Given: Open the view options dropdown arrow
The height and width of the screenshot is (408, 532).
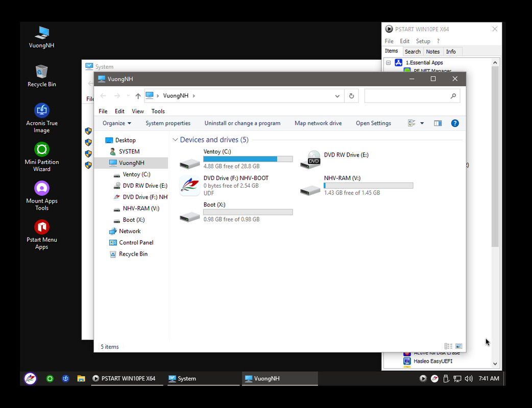Looking at the screenshot, I should (x=422, y=123).
